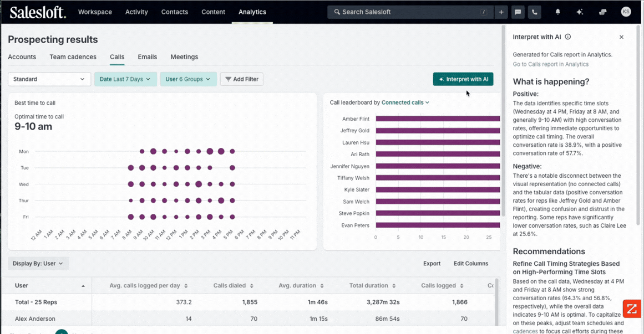Open the chat messages panel
Viewport: 644px width, 334px height.
pos(517,11)
